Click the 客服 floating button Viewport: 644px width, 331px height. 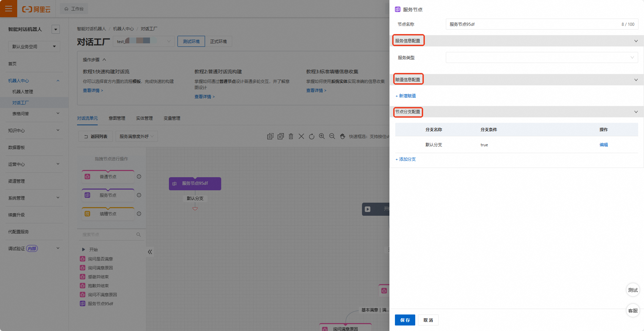coord(633,311)
